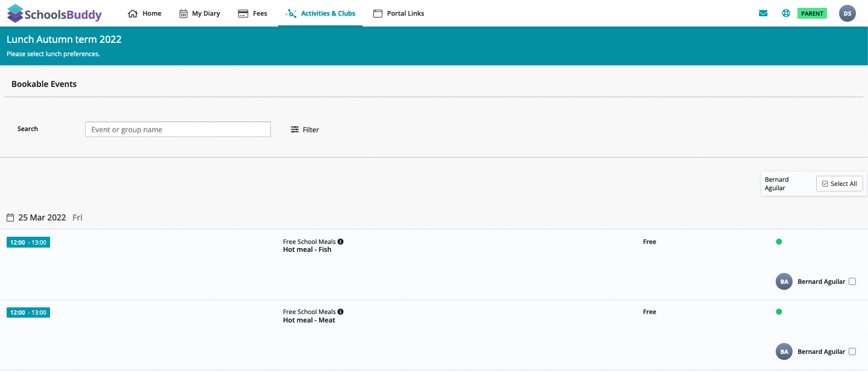The image size is (868, 372).
Task: Click BA avatar in Hot meal - Meat row
Action: (784, 351)
